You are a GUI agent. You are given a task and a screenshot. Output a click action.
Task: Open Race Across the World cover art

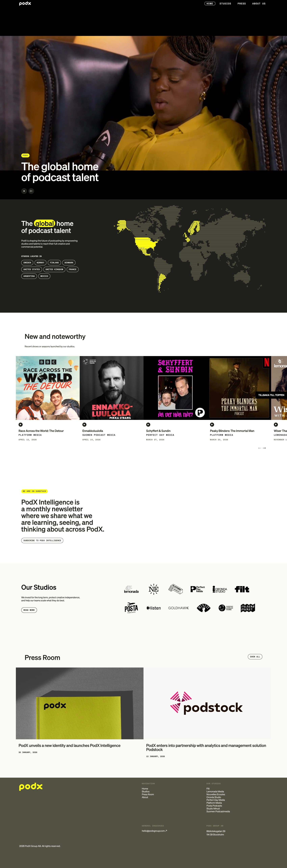tap(48, 388)
